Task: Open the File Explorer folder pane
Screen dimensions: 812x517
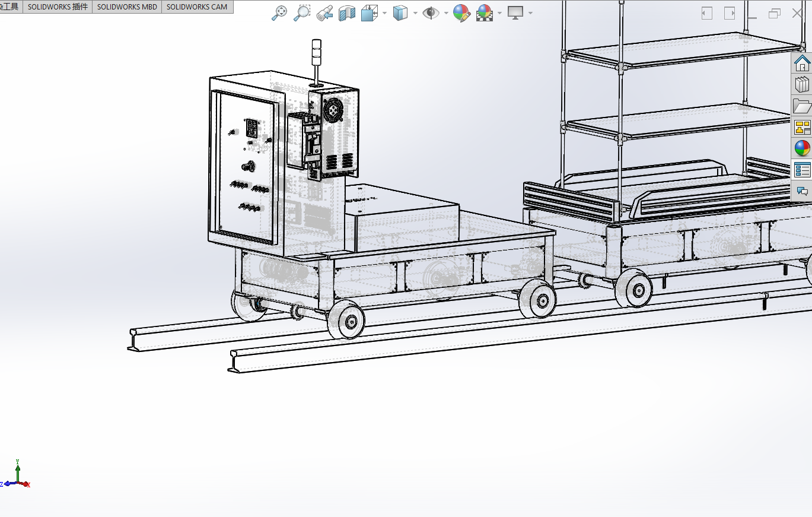Action: coord(802,106)
